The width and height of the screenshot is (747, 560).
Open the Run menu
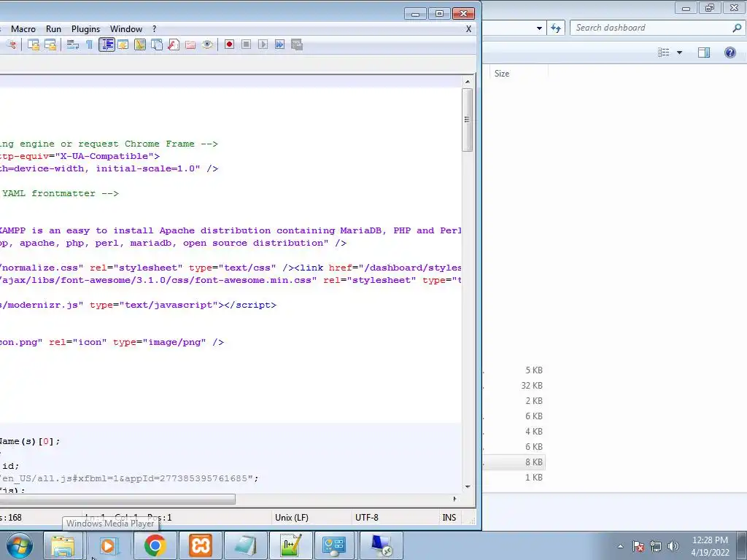pos(53,29)
